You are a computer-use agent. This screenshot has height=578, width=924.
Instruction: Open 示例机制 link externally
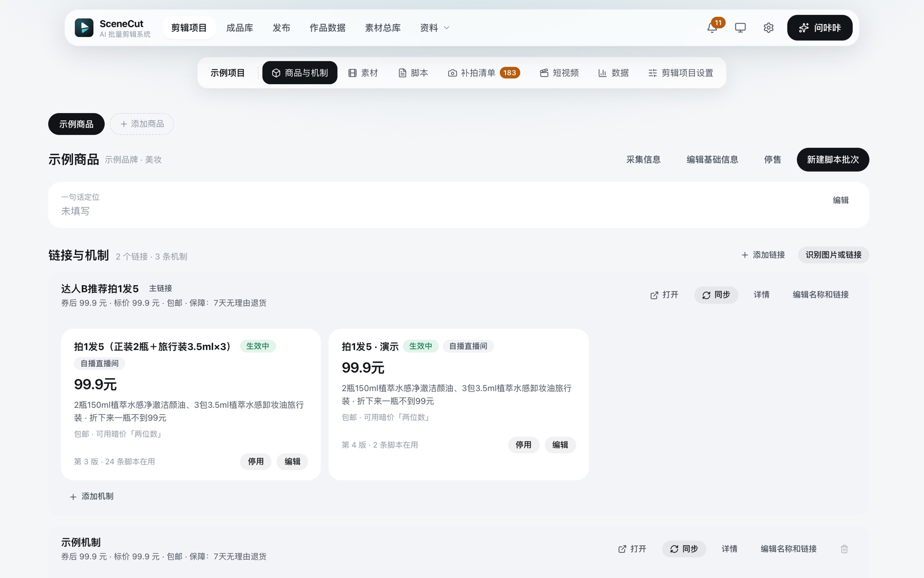pos(632,549)
